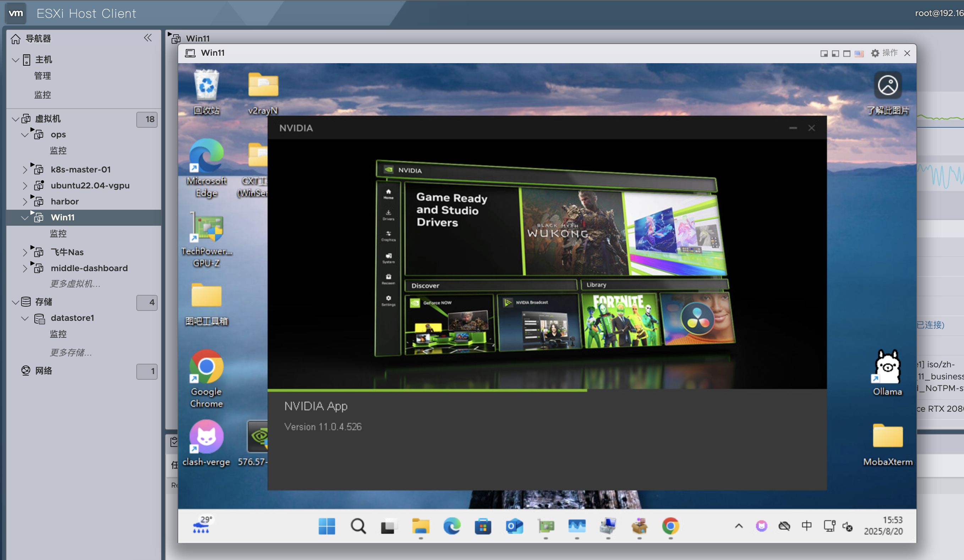964x560 pixels.
Task: Click the NVIDIA App installer progress bar
Action: [428, 390]
